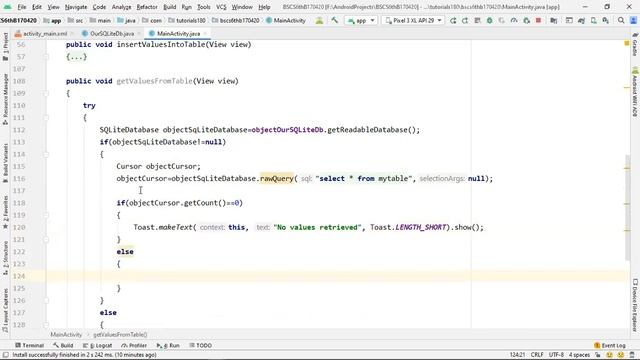
Task: Click the tool windows toggle icon bottom-left
Action: [5, 355]
